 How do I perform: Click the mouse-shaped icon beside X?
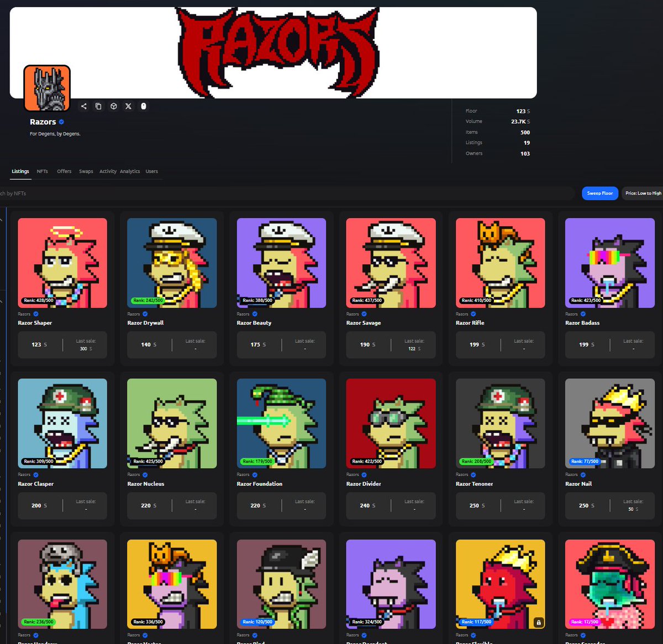tap(144, 106)
